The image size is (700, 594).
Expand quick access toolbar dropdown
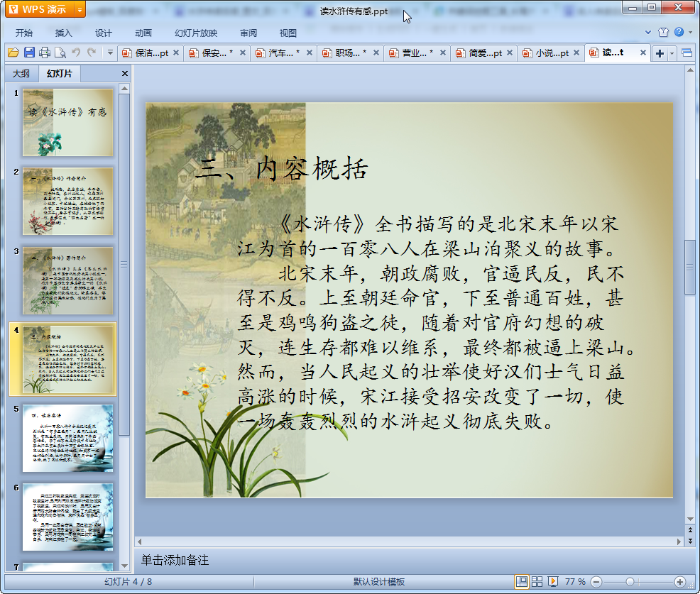(110, 53)
